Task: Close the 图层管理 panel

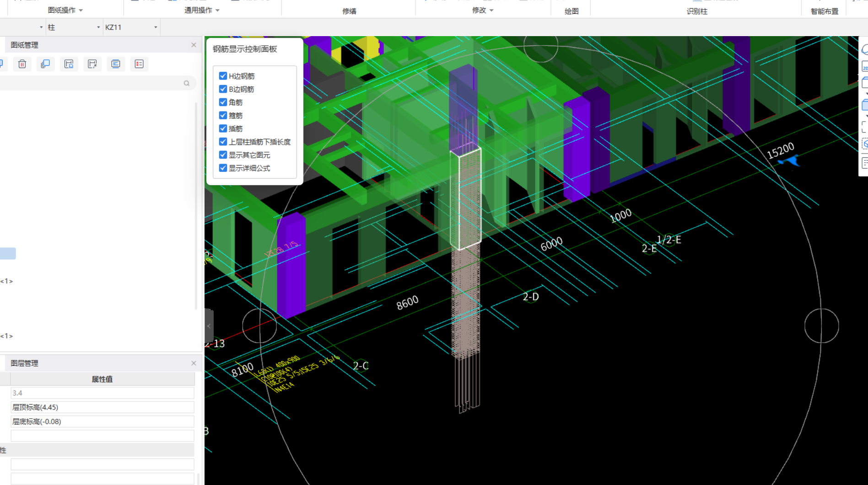Action: [x=194, y=363]
